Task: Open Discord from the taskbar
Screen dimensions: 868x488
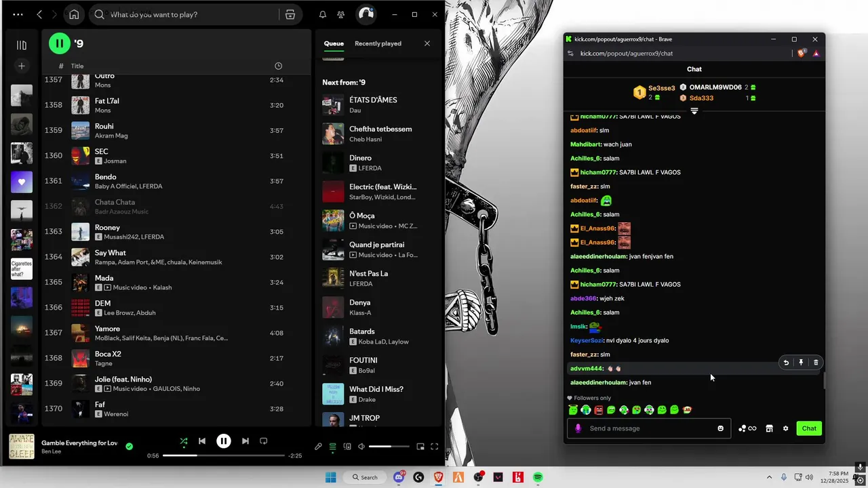Action: tap(399, 477)
